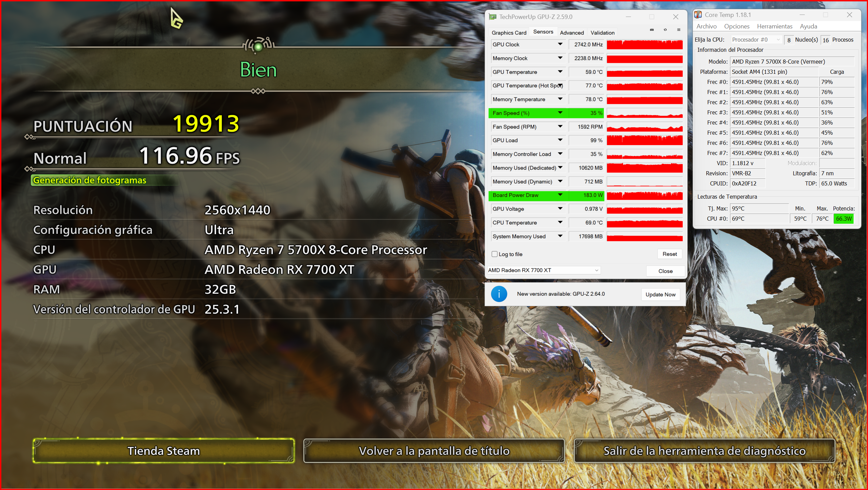The height and width of the screenshot is (490, 868).
Task: Click the green 66.3W power reading
Action: pyautogui.click(x=843, y=219)
